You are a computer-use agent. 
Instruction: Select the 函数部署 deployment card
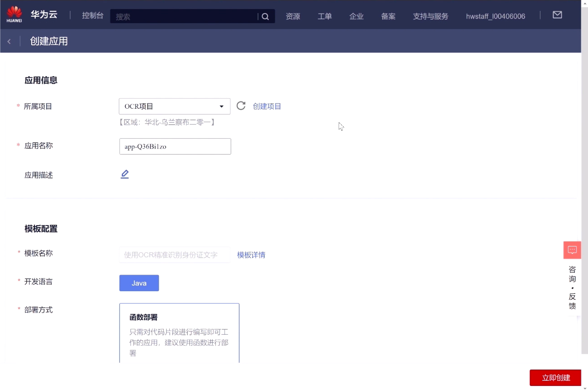point(179,333)
